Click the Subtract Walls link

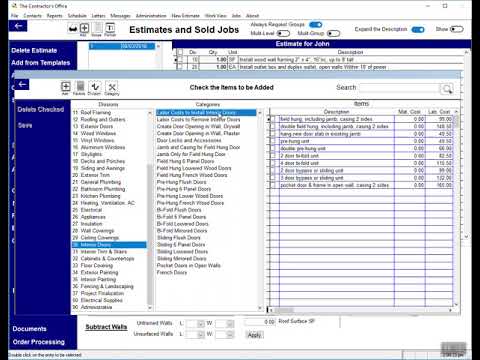(x=106, y=327)
